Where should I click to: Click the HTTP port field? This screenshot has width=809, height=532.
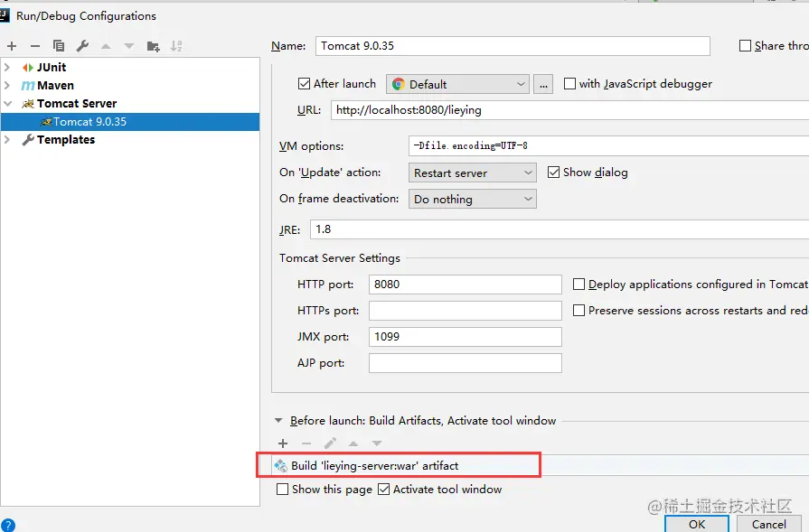[466, 285]
